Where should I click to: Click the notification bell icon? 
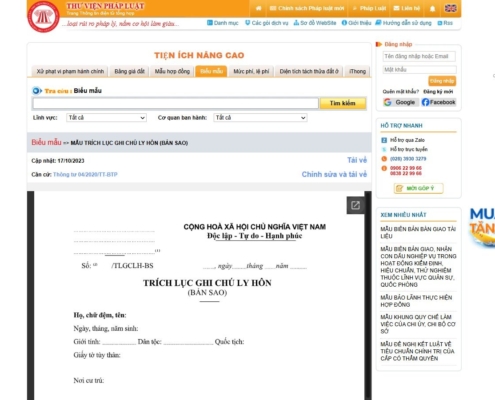click(x=432, y=8)
